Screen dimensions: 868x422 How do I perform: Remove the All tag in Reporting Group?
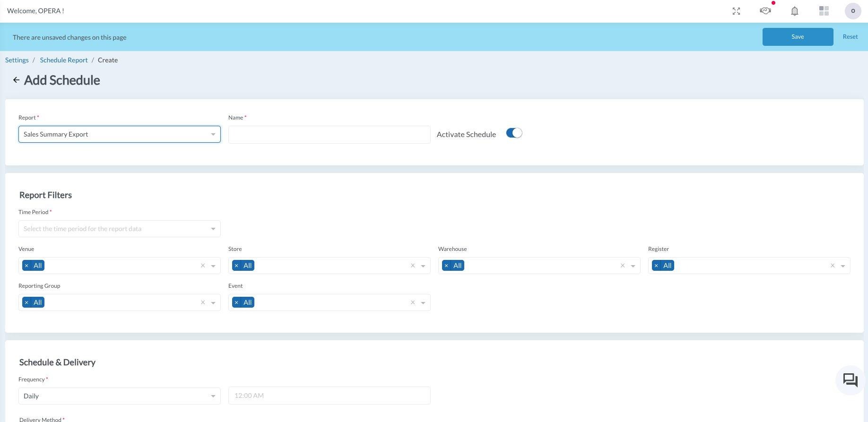[26, 302]
